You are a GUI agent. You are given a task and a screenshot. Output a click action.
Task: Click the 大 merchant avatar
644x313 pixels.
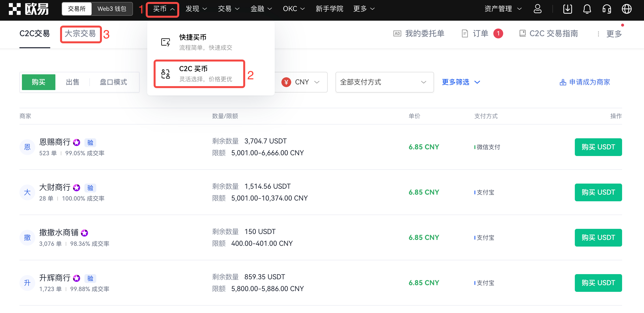point(27,192)
